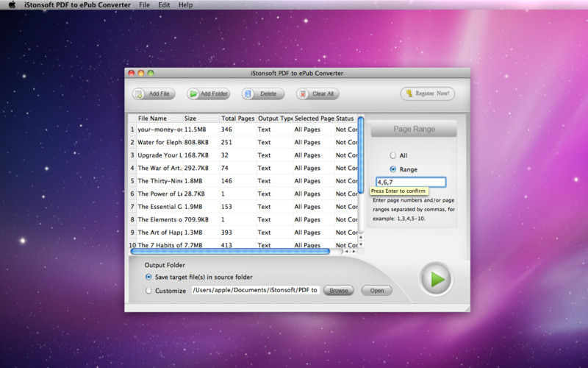Click the Clear All toolbar icon
Viewport: 588px width, 368px height.
click(304, 94)
